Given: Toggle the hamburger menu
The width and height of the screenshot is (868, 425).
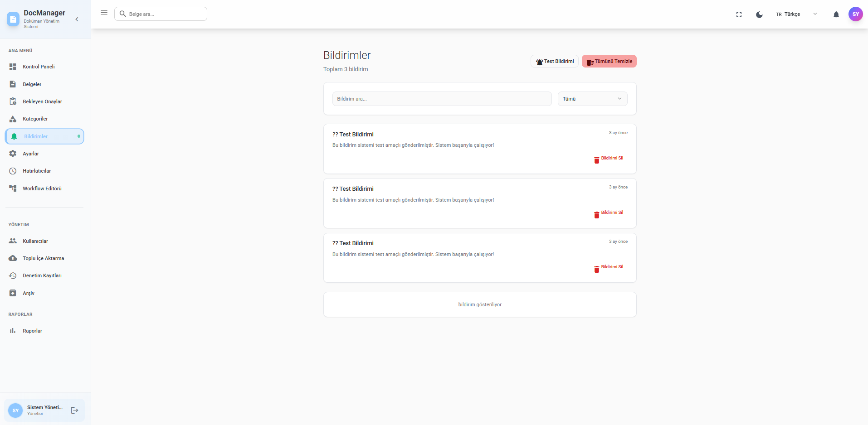Looking at the screenshot, I should tap(104, 13).
